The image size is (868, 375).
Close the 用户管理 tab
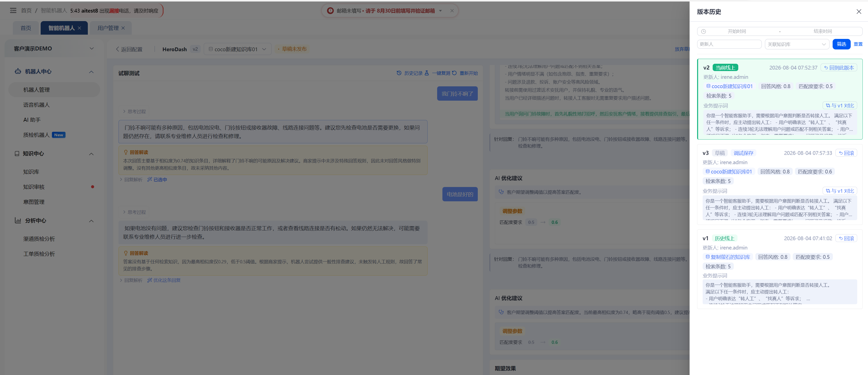[x=123, y=28]
